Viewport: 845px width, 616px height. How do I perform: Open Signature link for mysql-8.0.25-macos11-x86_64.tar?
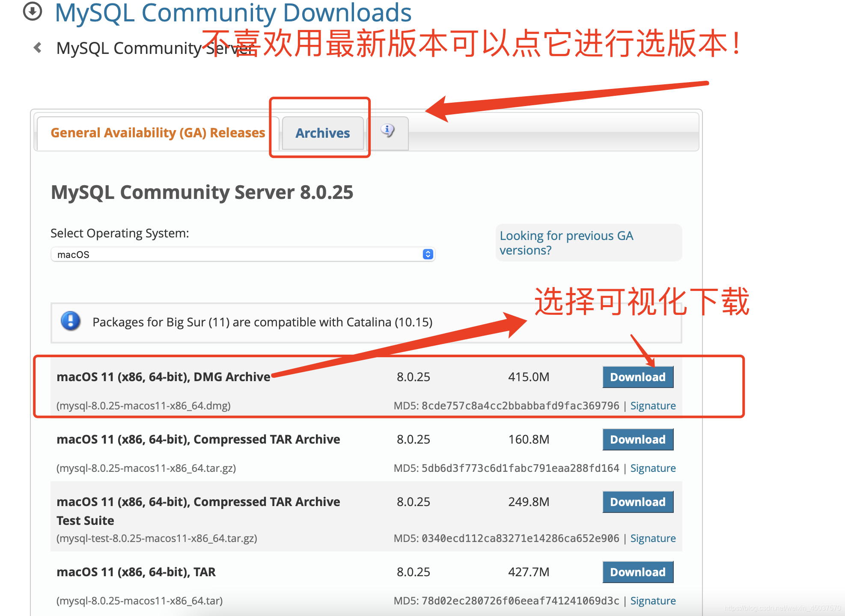[x=653, y=601]
